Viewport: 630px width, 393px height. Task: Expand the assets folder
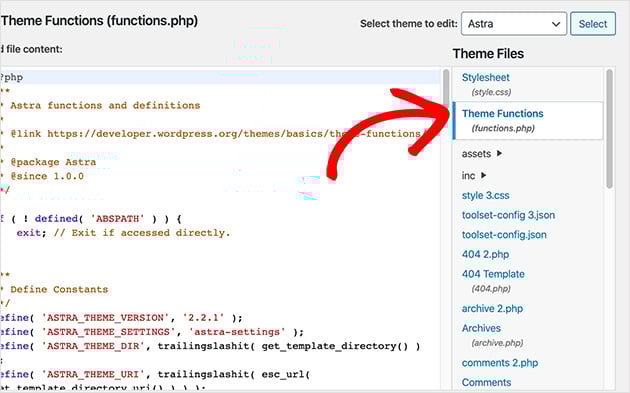(482, 154)
